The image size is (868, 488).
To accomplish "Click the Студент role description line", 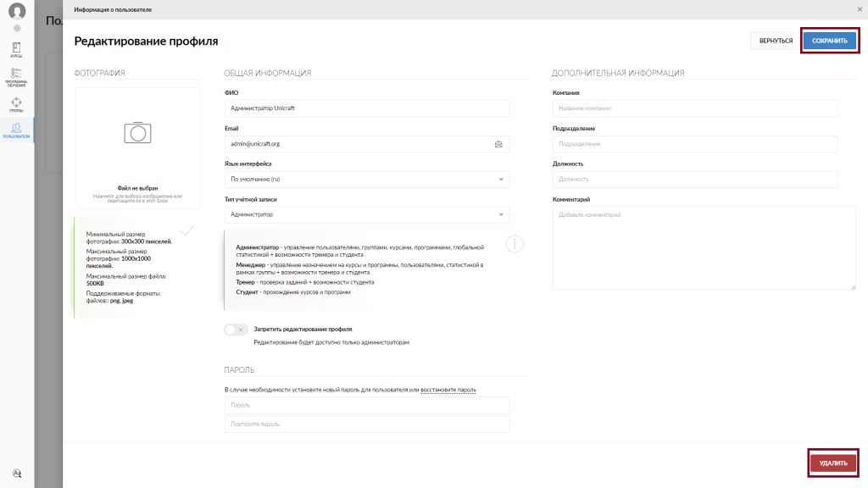I will coord(293,292).
